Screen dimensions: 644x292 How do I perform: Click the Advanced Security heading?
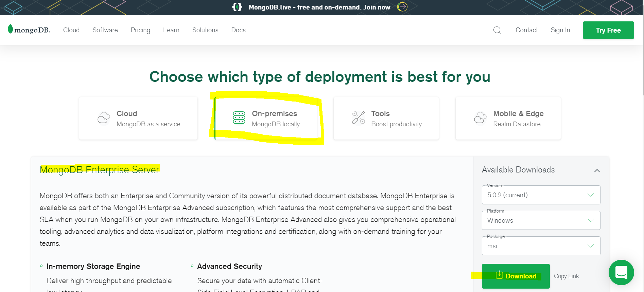[229, 267]
